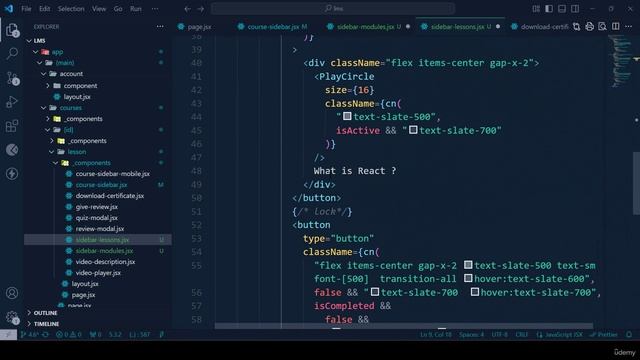Open video-player.jsx file
The width and height of the screenshot is (640, 360).
pyautogui.click(x=98, y=273)
